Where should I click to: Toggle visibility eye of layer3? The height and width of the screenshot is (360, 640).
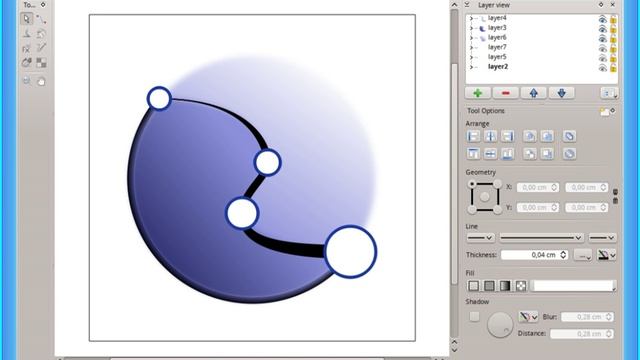[x=602, y=29]
